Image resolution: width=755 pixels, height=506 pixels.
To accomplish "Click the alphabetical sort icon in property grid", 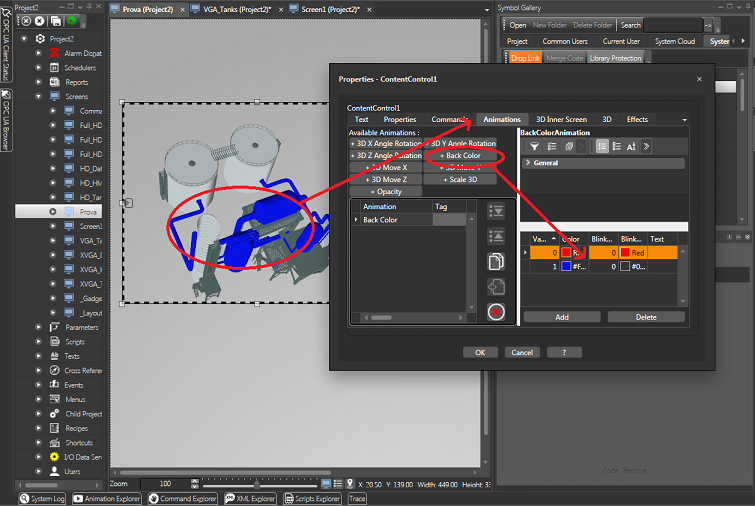I will (631, 146).
